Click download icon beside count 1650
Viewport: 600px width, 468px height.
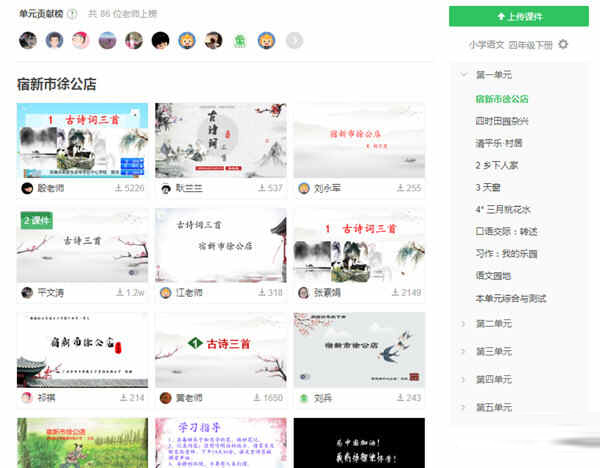coord(257,398)
